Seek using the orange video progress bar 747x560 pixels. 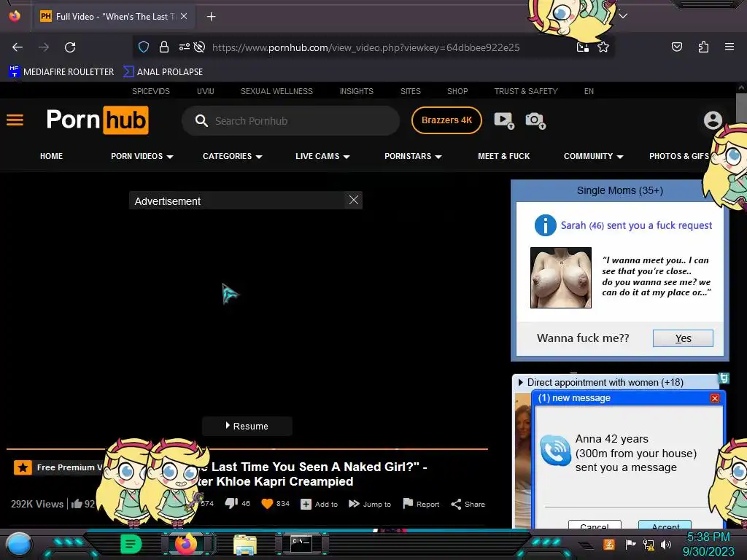pos(247,449)
